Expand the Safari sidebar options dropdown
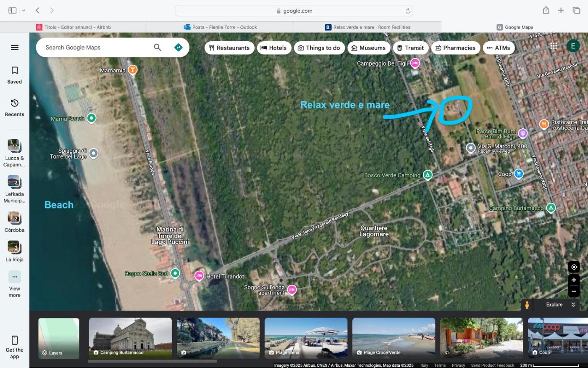 24,11
